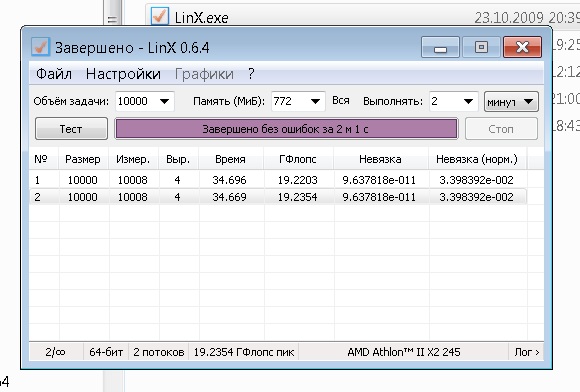The image size is (580, 392).
Task: Sort by Выр. column header
Action: (179, 159)
